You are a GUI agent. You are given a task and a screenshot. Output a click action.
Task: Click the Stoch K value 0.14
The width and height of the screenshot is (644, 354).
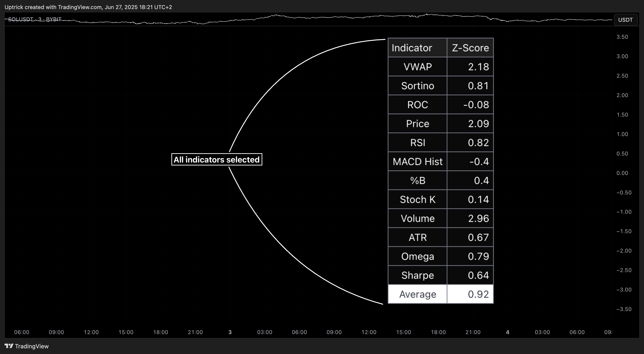[x=470, y=199]
